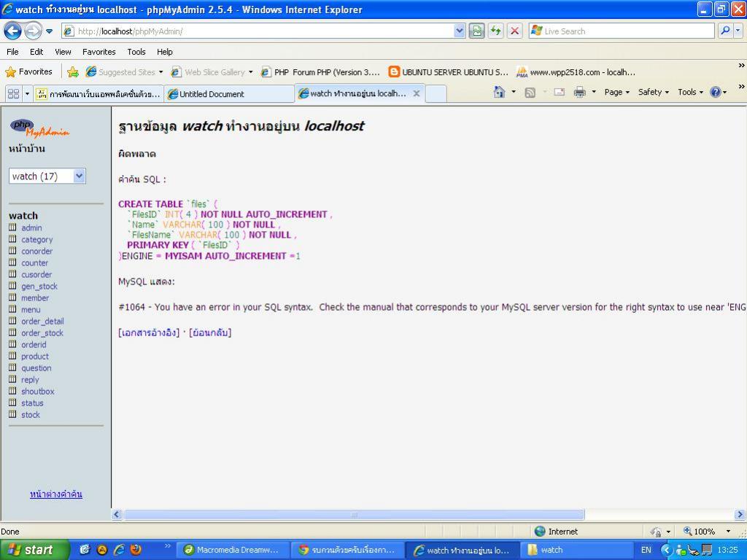Click the EN language indicator
Screen dimensions: 747x560
[646, 550]
